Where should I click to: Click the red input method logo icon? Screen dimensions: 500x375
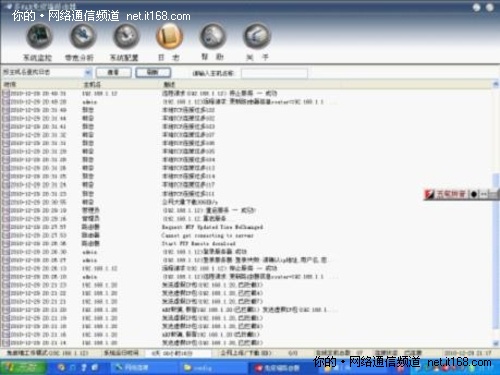(429, 194)
